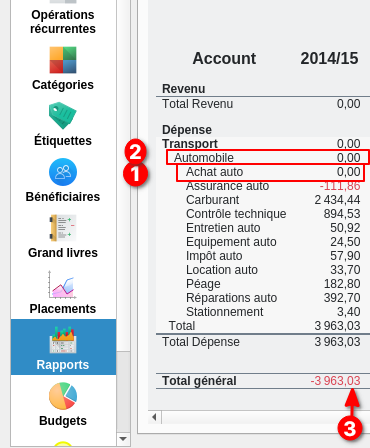The width and height of the screenshot is (370, 448).
Task: Select the Rapports report icon
Action: click(x=63, y=340)
